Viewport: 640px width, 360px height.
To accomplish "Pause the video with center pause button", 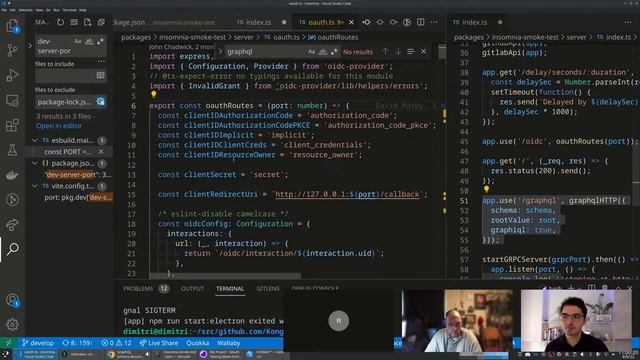I will pyautogui.click(x=338, y=320).
